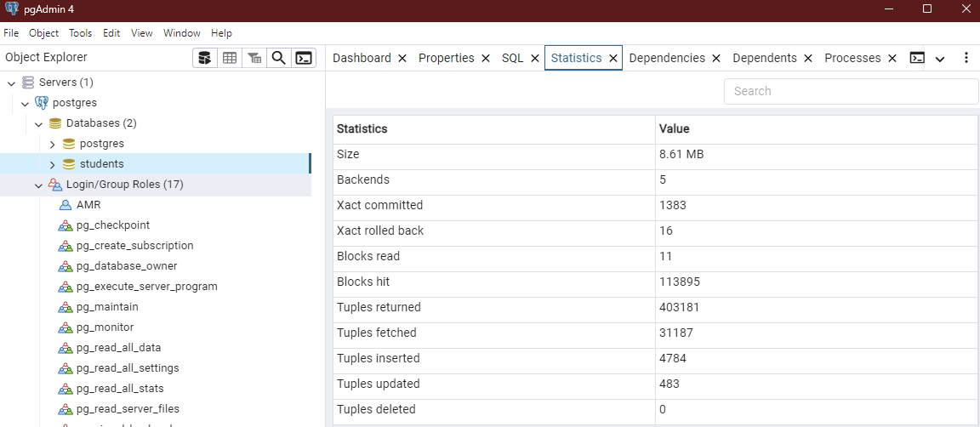980x427 pixels.
Task: Click the PSQL terminal icon beside Processes tab
Action: 917,58
